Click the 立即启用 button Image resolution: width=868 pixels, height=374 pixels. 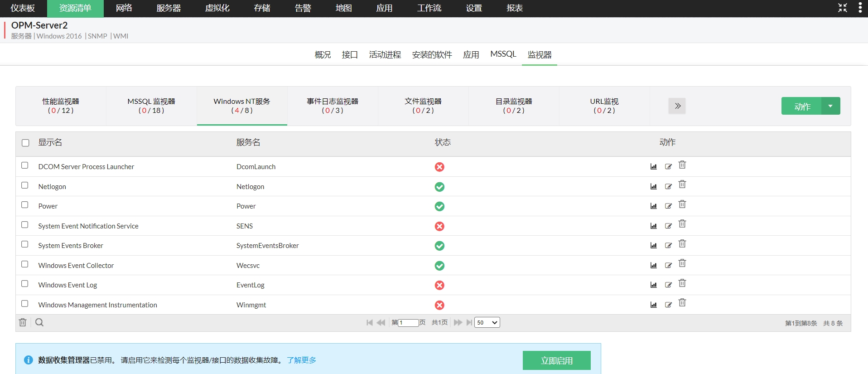tap(556, 360)
